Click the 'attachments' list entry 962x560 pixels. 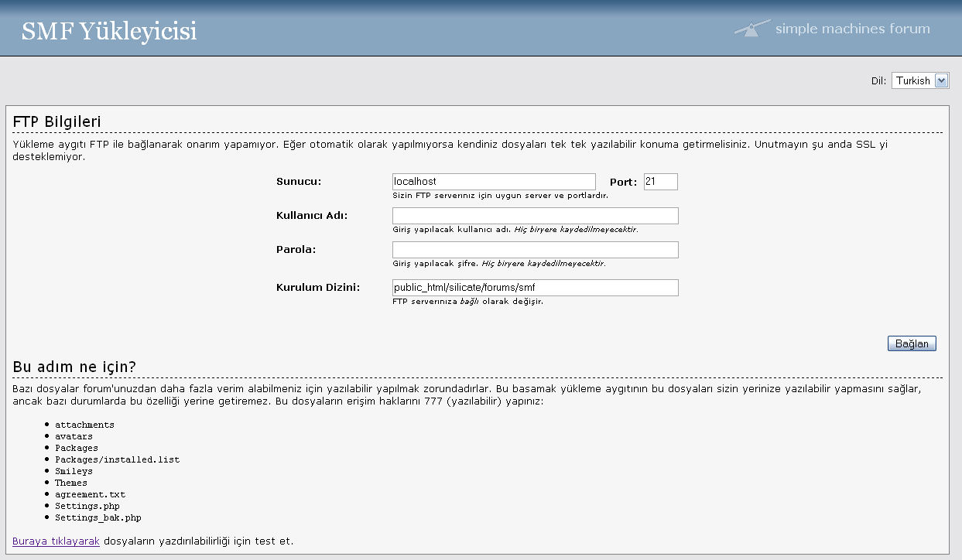(x=84, y=425)
